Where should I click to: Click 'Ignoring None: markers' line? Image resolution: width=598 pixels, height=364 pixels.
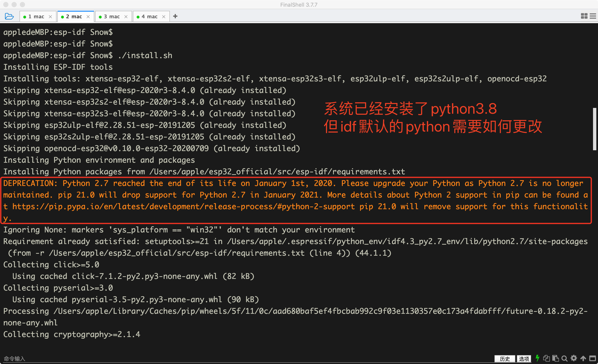coord(179,230)
